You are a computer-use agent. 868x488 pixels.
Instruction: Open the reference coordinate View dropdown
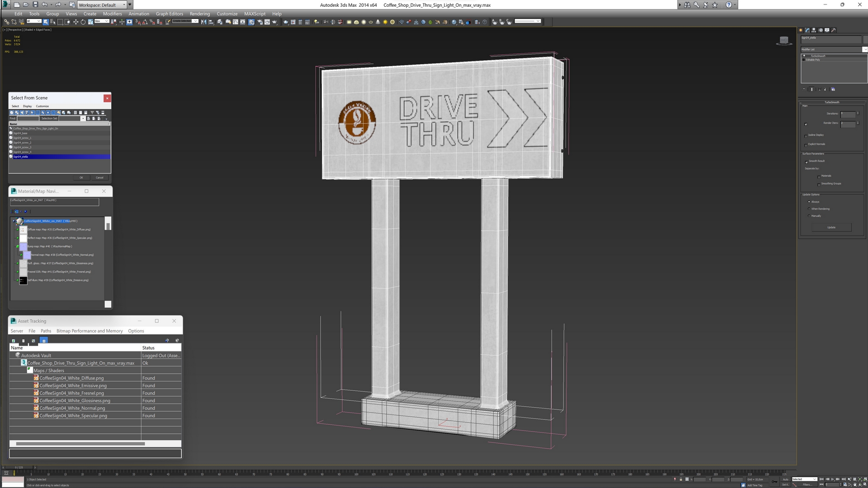pos(102,21)
